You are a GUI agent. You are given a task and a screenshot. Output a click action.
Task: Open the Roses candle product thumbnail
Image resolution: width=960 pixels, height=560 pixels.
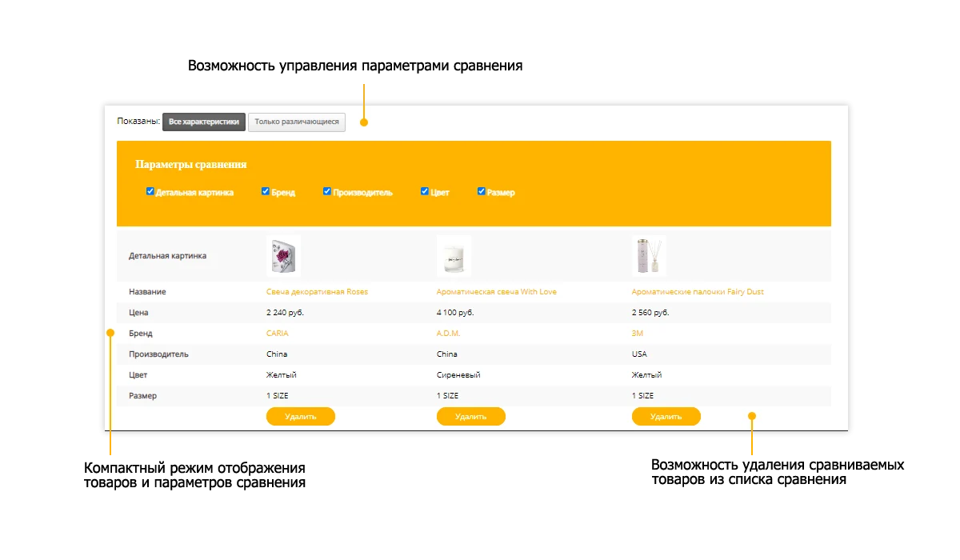[283, 256]
